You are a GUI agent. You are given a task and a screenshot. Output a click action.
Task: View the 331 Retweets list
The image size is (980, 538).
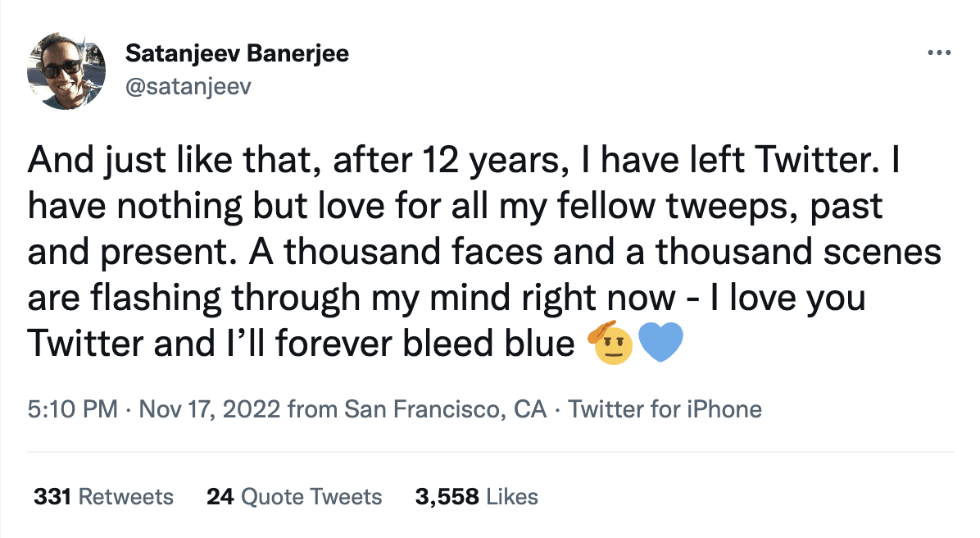[104, 496]
